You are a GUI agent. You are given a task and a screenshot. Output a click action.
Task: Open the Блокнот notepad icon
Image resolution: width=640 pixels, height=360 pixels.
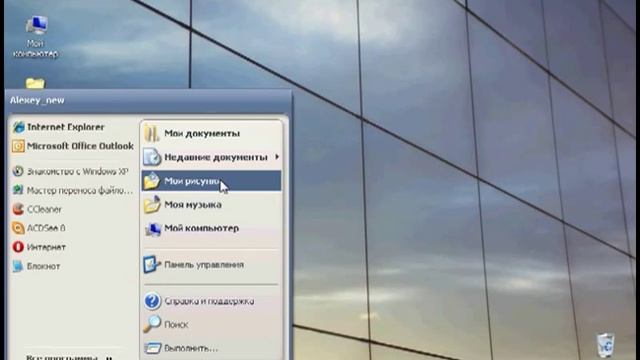(18, 266)
